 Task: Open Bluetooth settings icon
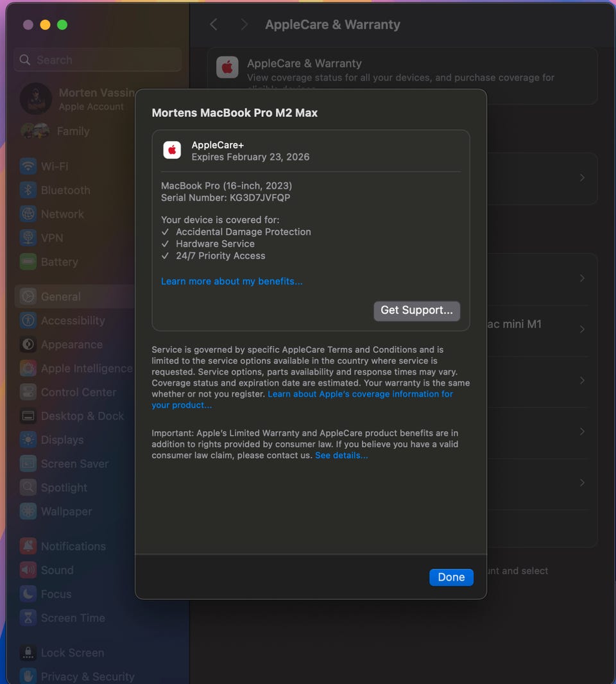tap(28, 190)
